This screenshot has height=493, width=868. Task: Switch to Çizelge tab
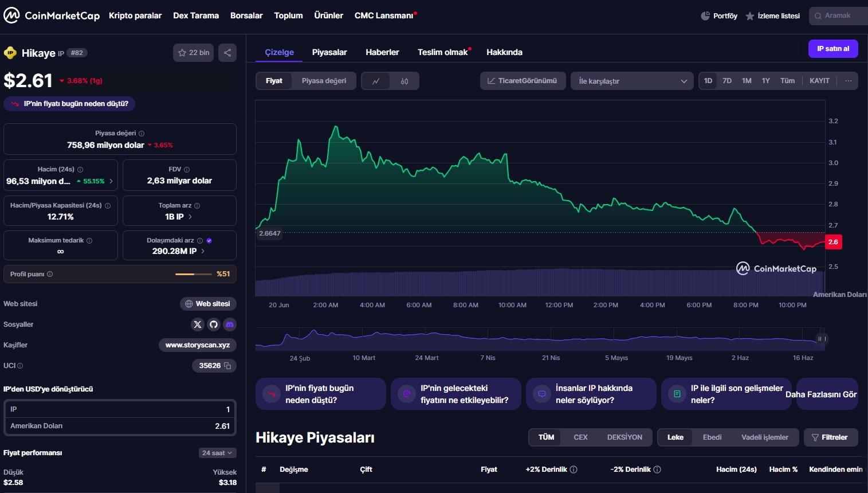pyautogui.click(x=279, y=52)
